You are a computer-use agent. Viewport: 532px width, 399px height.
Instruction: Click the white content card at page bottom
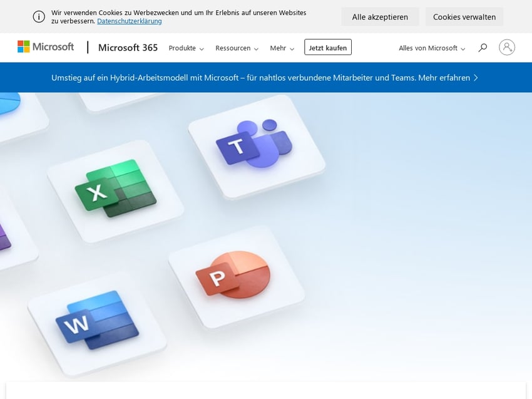click(265, 391)
